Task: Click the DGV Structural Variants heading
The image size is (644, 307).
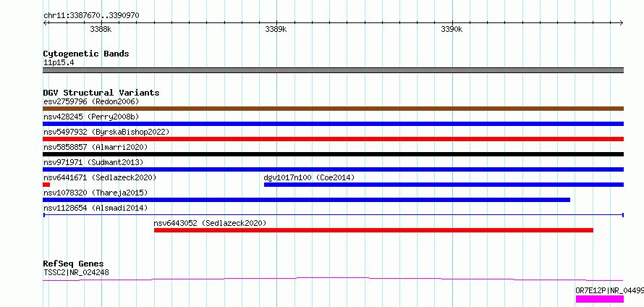Action: tap(101, 93)
